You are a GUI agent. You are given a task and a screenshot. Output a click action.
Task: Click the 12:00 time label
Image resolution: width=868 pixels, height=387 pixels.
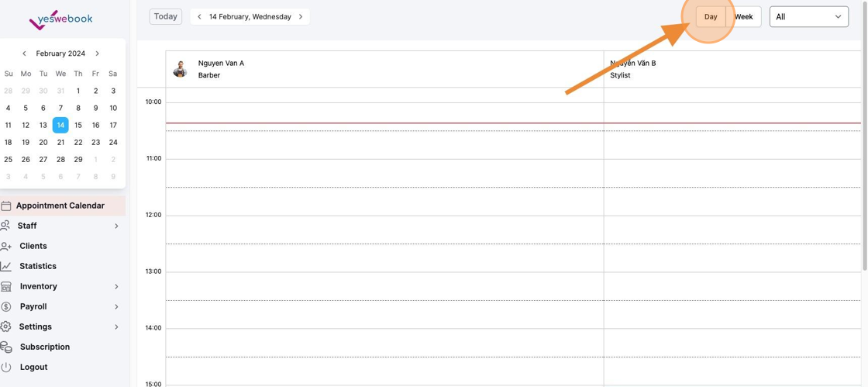pos(153,215)
